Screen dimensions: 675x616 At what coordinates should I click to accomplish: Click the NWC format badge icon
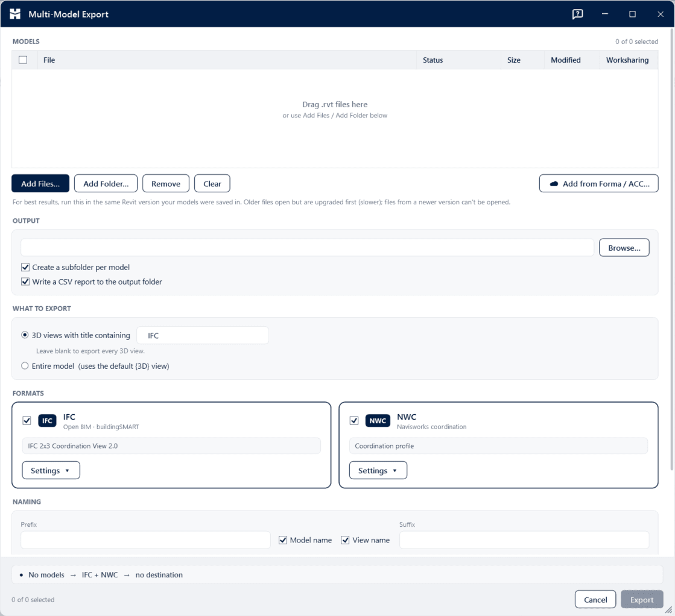point(378,421)
